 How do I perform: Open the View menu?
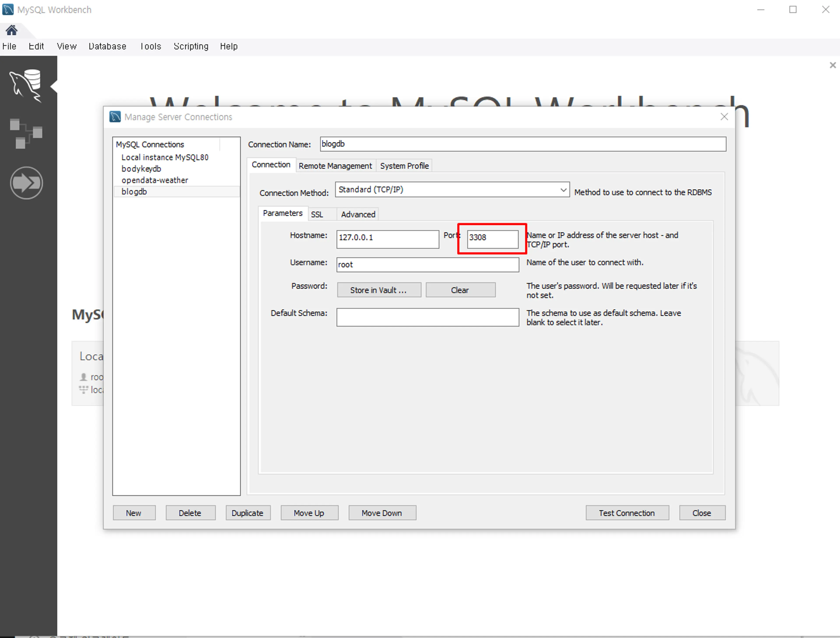tap(66, 46)
